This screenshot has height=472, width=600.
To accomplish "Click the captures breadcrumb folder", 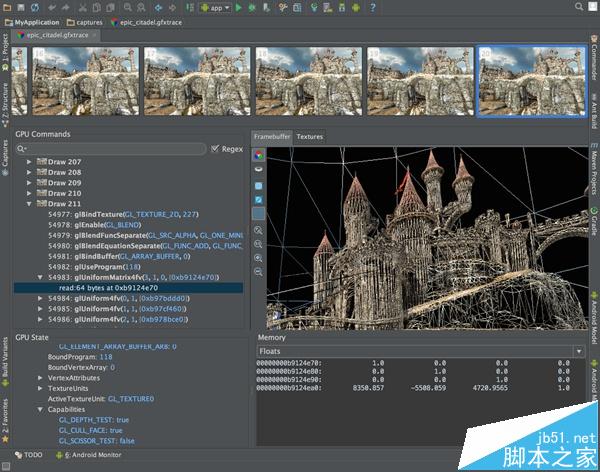I will [x=85, y=23].
